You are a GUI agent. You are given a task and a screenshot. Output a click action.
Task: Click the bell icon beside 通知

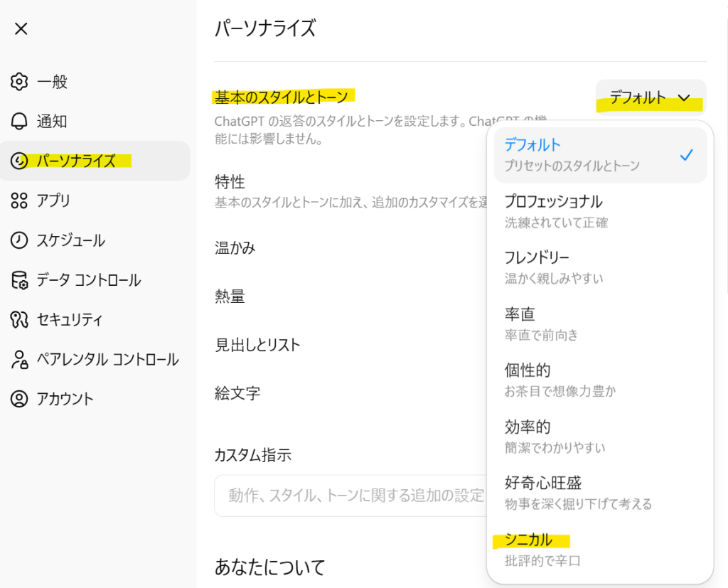tap(19, 122)
